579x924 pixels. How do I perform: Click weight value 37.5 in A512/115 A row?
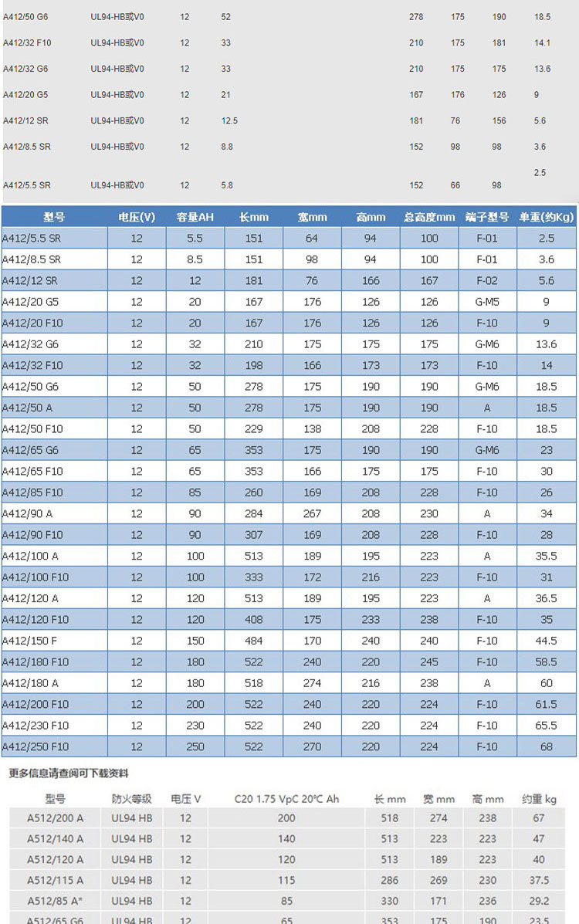(x=539, y=880)
